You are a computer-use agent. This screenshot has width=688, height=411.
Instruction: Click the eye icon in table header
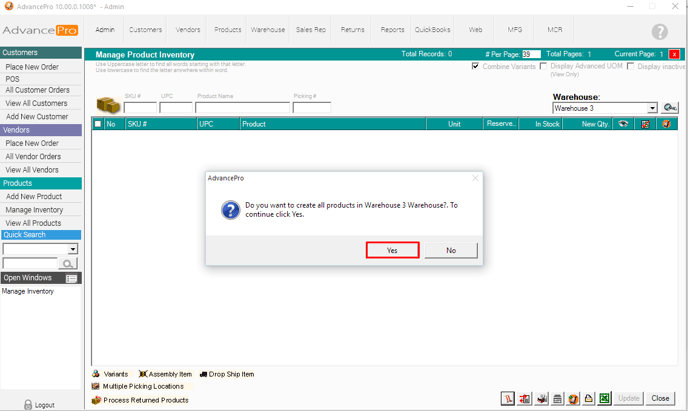point(624,124)
